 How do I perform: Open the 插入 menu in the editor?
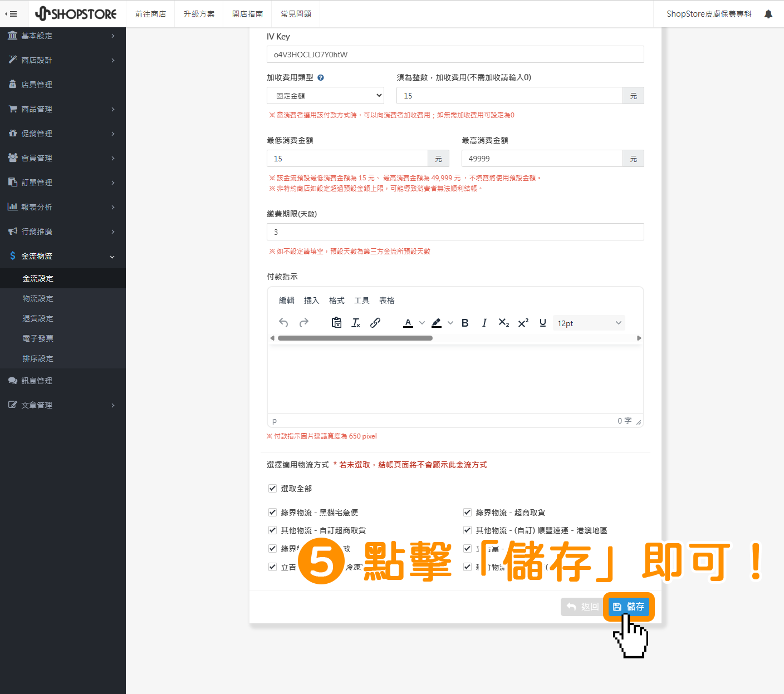[311, 300]
